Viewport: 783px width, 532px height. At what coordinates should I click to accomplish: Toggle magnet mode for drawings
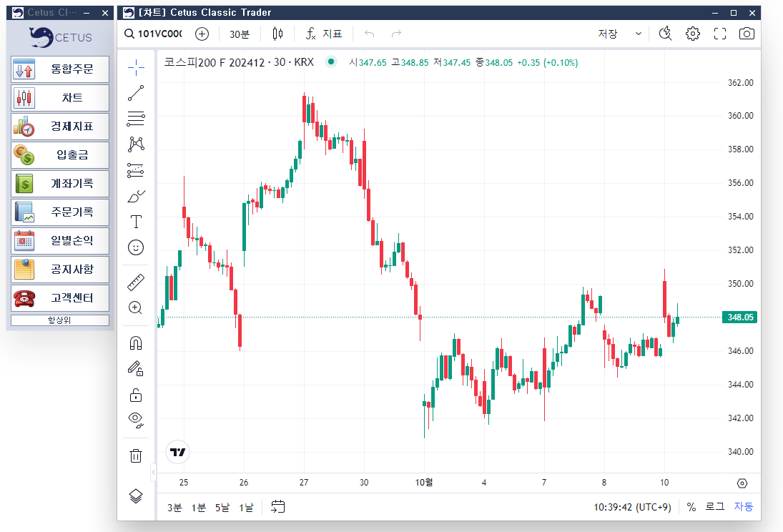pos(136,343)
